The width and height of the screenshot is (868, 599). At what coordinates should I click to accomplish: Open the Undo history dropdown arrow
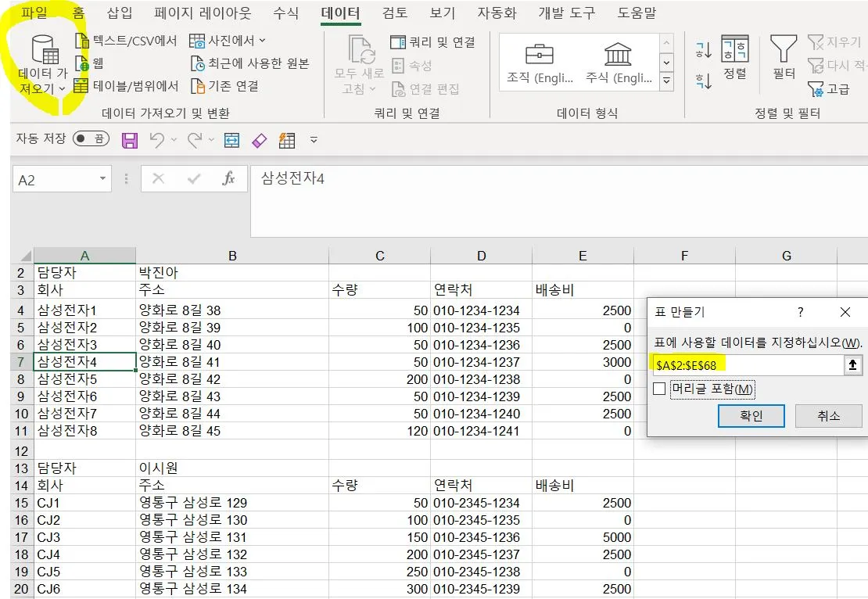[x=174, y=140]
